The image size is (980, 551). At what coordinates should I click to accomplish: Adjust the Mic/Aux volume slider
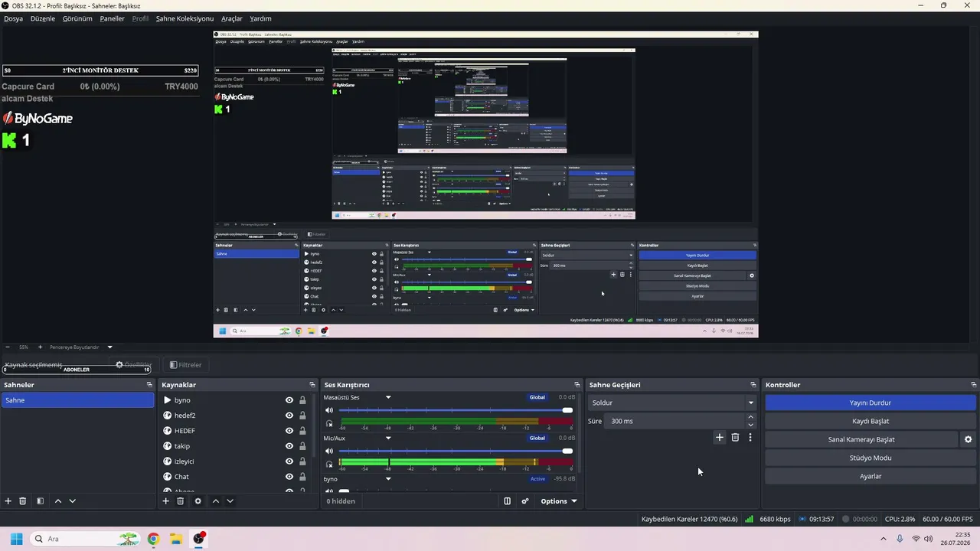coord(456,451)
